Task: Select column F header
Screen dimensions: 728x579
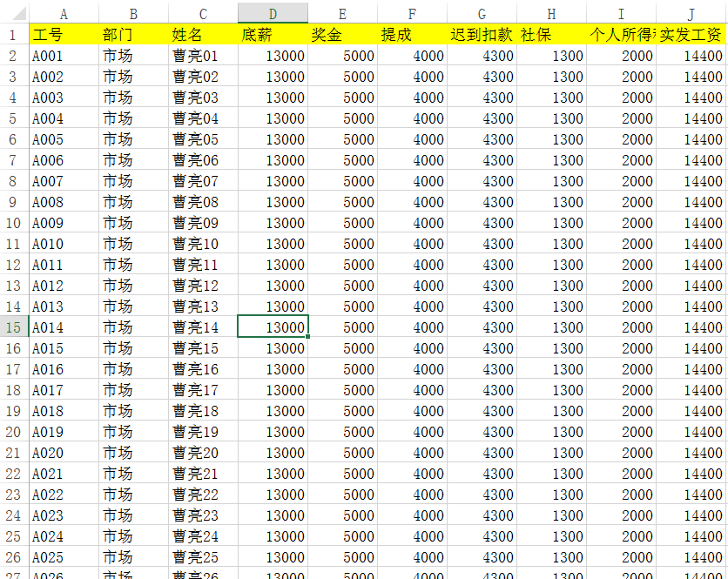Action: pyautogui.click(x=412, y=14)
